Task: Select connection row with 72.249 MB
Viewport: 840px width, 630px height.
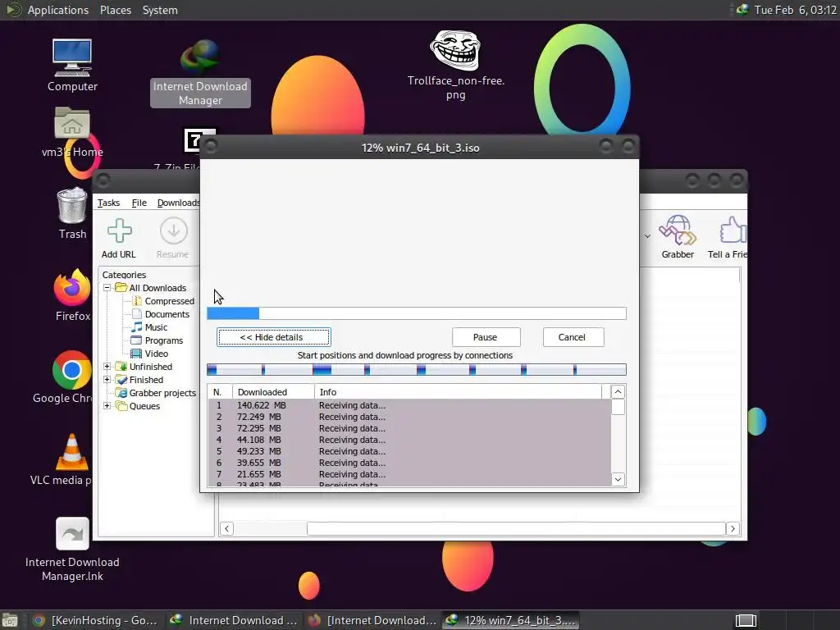Action: coord(409,417)
